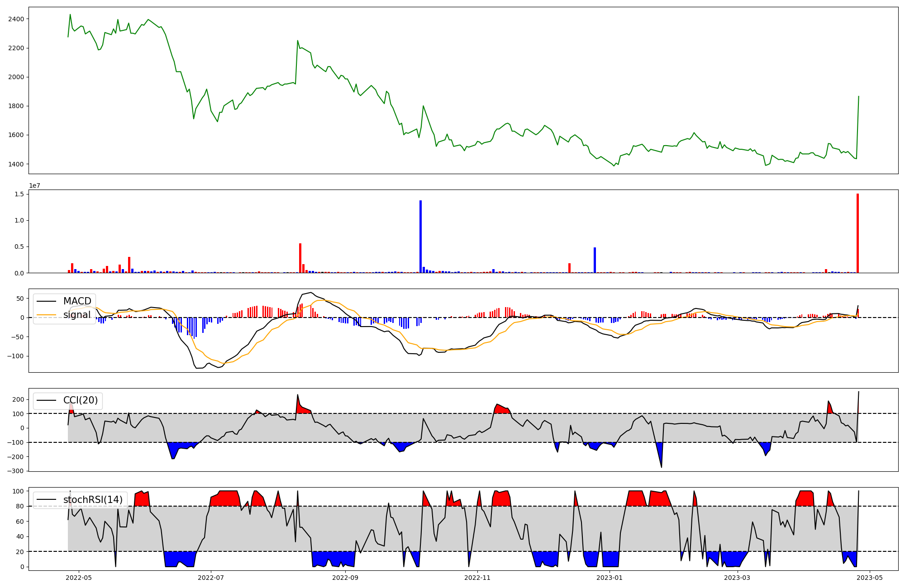Click the 2023-03 x-axis date tick
This screenshot has height=588, width=905.
pos(738,577)
